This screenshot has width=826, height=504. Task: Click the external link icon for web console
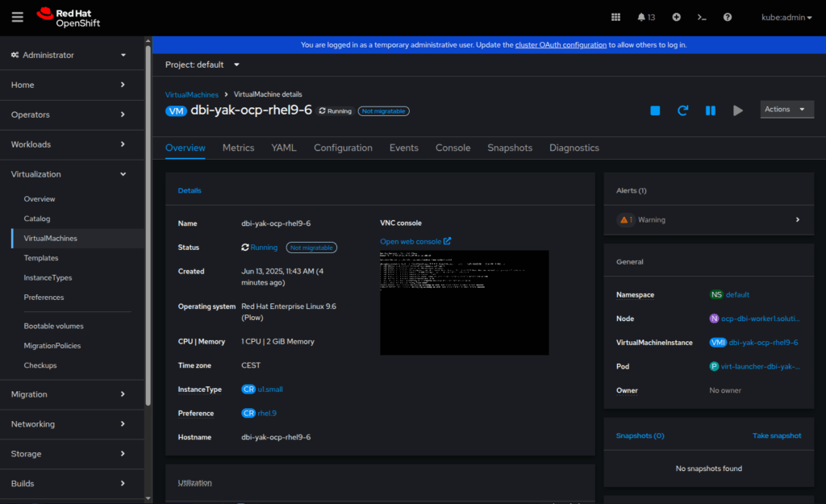pos(447,241)
